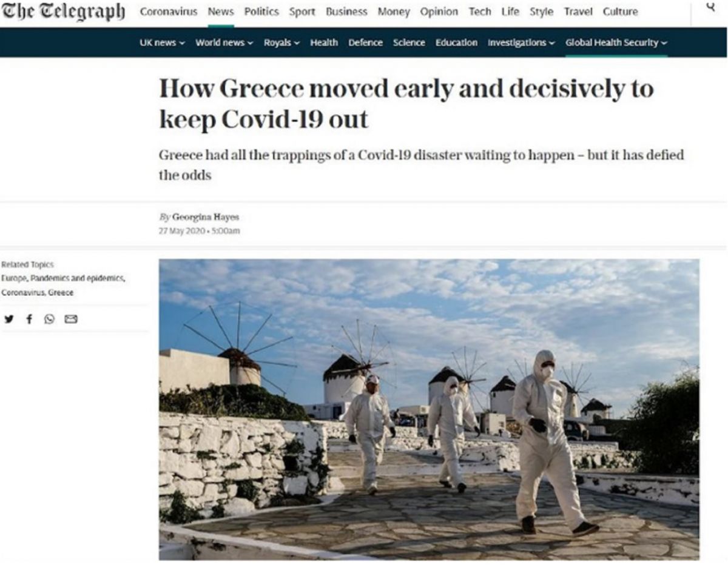Viewport: 728px width, 587px height.
Task: Select the Culture section
Action: pos(620,12)
